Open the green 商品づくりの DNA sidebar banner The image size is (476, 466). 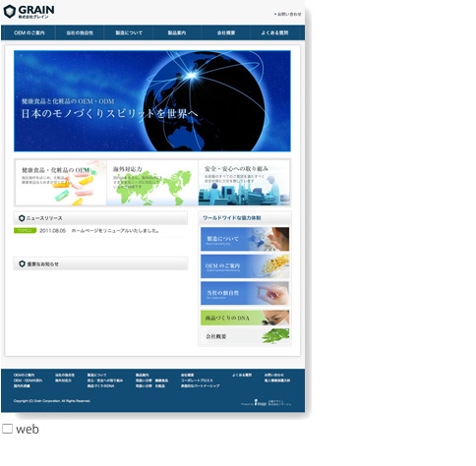point(245,318)
